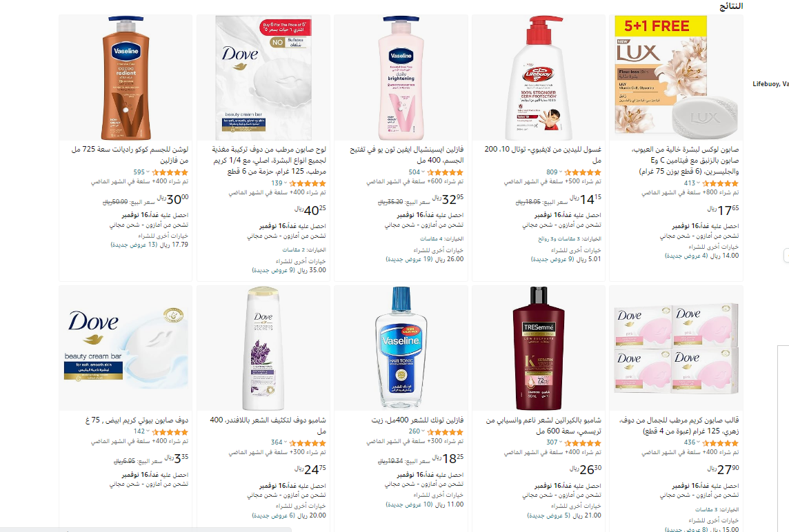The image size is (789, 532).
Task: Open the Dove beauty cream bar pack image
Action: 263,78
